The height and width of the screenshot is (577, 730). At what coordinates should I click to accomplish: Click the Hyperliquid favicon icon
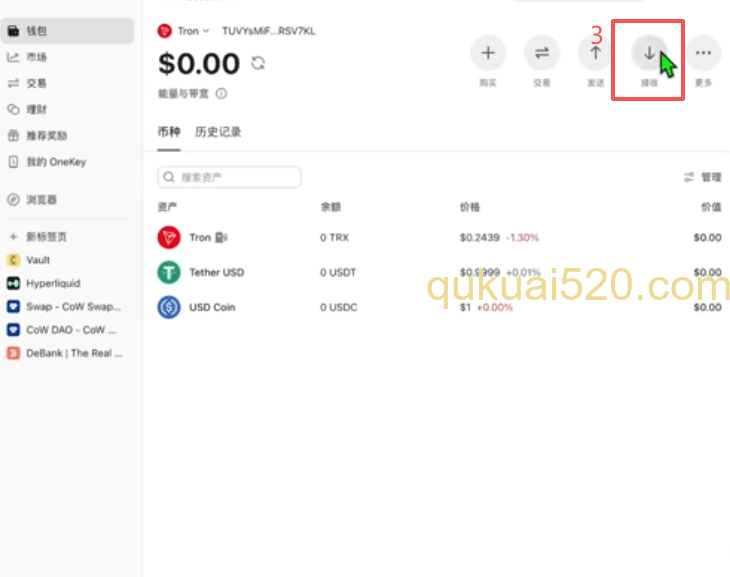[x=14, y=283]
